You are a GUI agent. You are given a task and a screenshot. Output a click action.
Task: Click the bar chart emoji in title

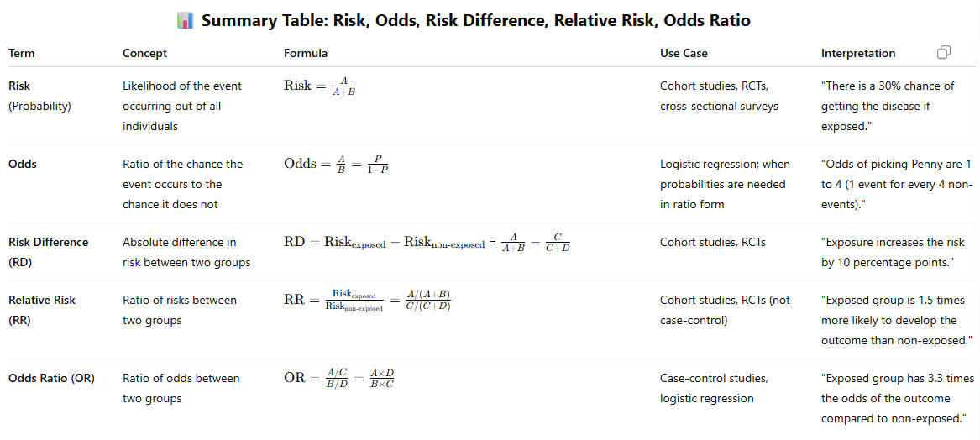click(186, 21)
